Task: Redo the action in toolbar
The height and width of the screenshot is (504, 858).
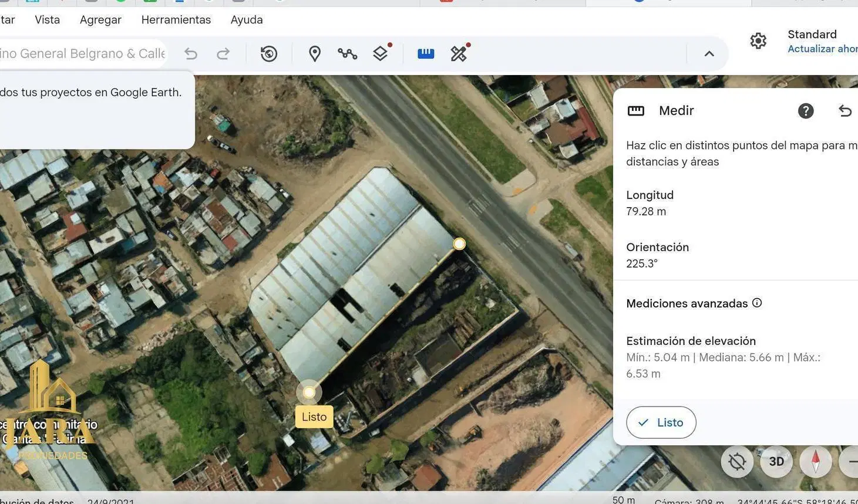Action: point(223,54)
